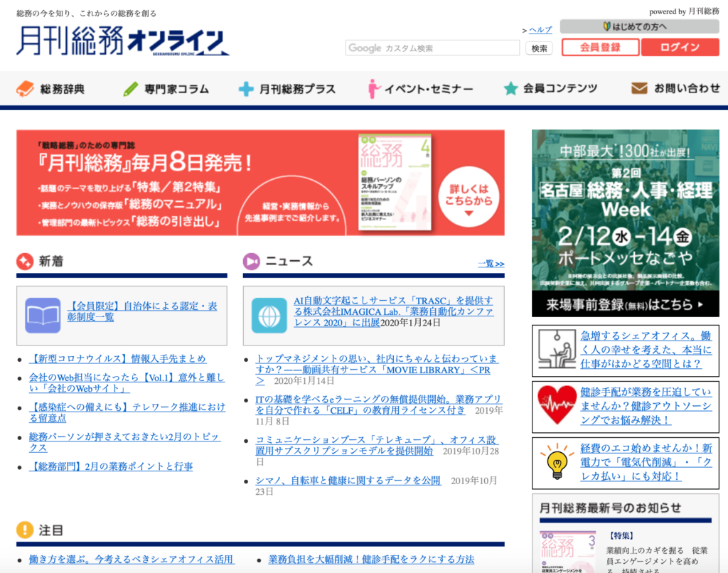Open シマノ、自転車と健康に関するデータを公開 link
Image resolution: width=728 pixels, height=573 pixels.
click(x=348, y=481)
